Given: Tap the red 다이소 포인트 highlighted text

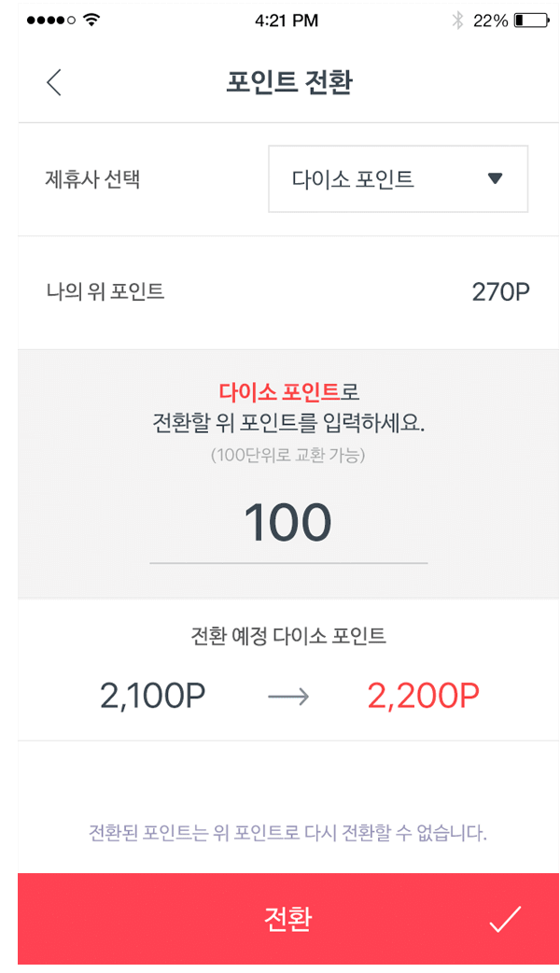Looking at the screenshot, I should 279,391.
